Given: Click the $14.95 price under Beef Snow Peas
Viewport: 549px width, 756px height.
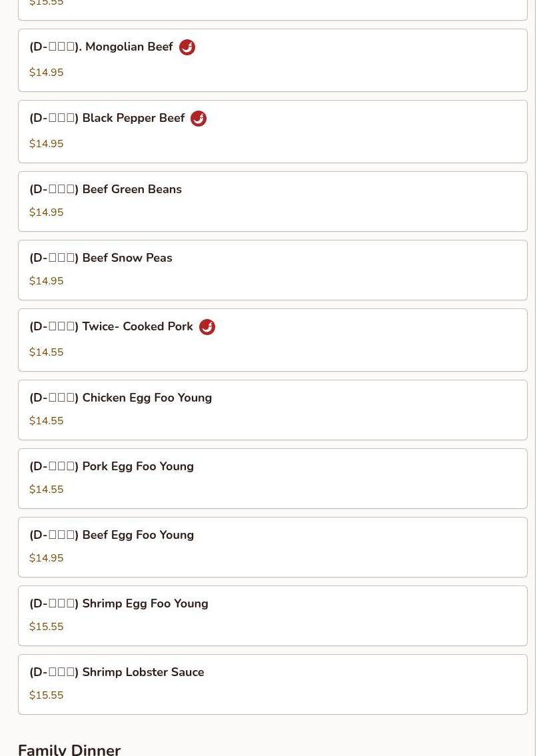Looking at the screenshot, I should [47, 281].
